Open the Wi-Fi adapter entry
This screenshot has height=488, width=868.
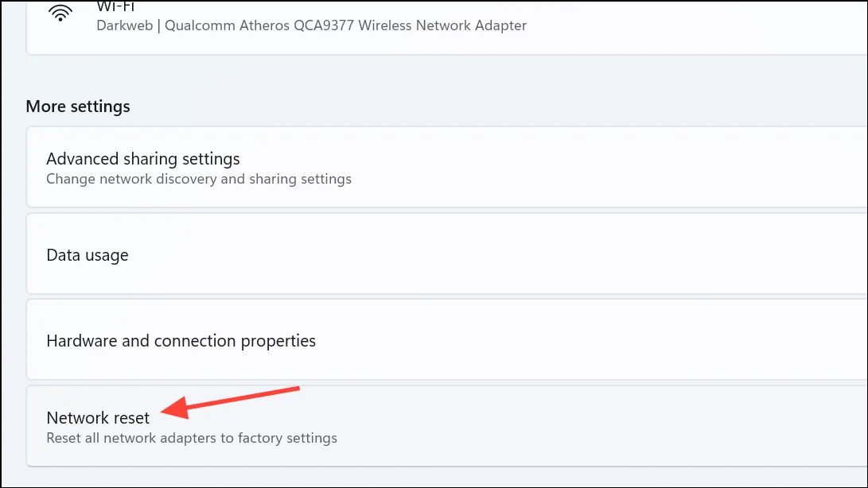(x=446, y=26)
